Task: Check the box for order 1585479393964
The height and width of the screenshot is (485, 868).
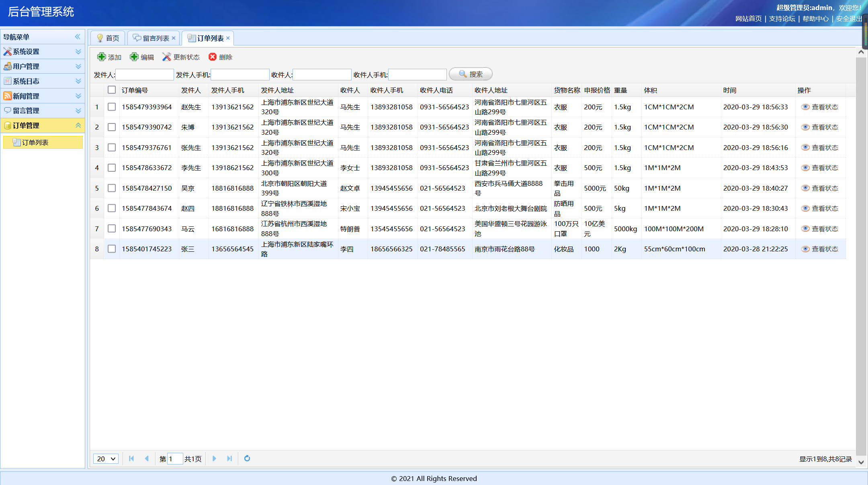Action: coord(112,107)
